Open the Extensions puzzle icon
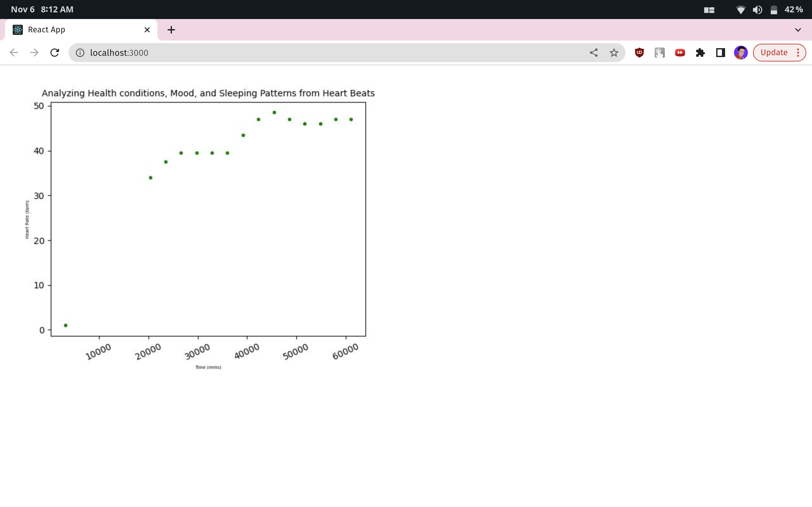 [700, 53]
